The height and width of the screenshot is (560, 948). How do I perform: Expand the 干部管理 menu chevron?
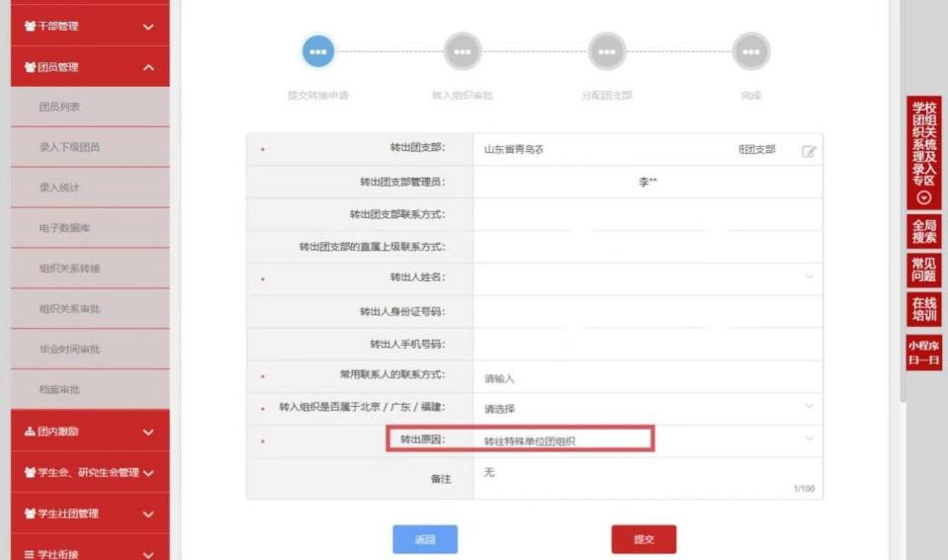point(148,27)
